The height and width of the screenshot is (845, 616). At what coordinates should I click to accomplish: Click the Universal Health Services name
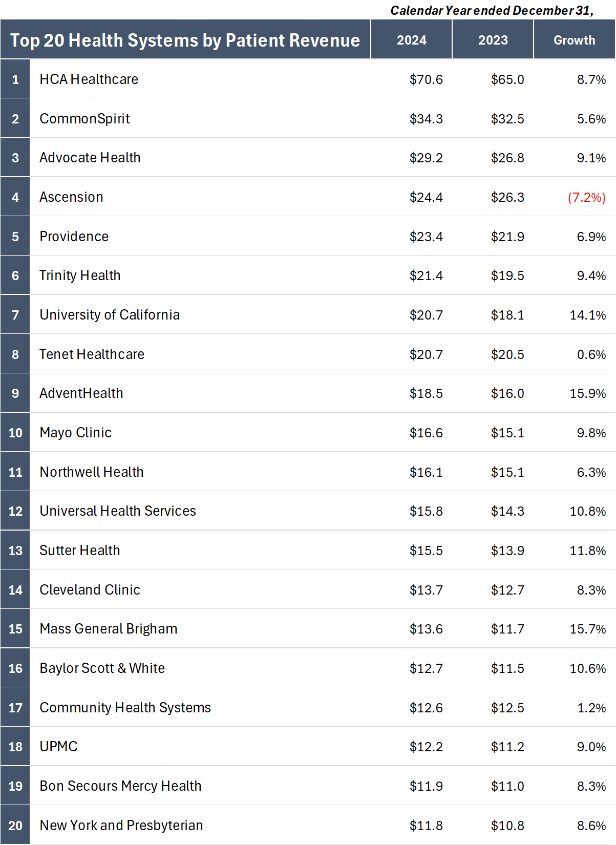(x=118, y=511)
